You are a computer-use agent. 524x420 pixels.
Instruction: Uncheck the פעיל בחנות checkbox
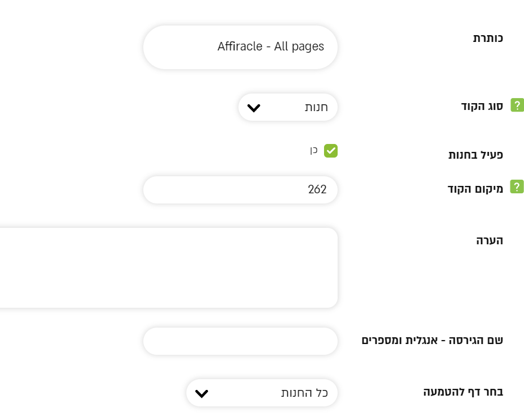coord(331,151)
